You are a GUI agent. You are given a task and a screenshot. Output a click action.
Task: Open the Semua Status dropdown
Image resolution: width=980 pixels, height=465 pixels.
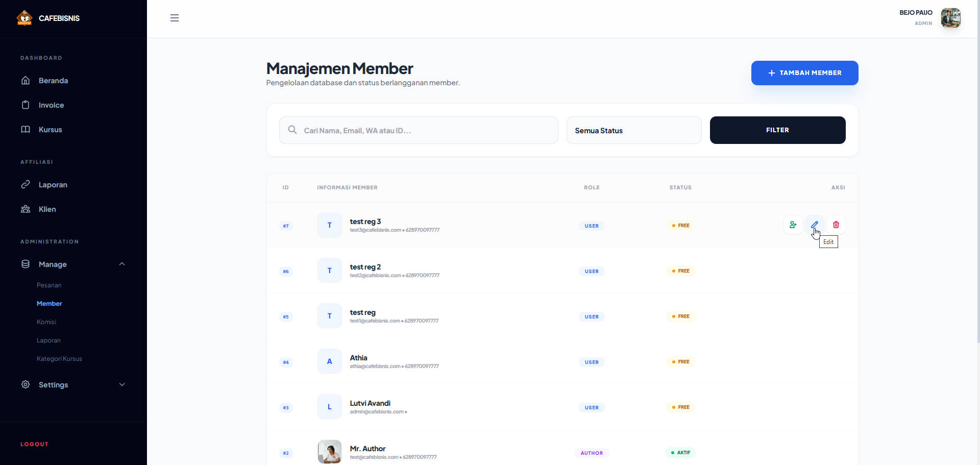click(x=633, y=131)
